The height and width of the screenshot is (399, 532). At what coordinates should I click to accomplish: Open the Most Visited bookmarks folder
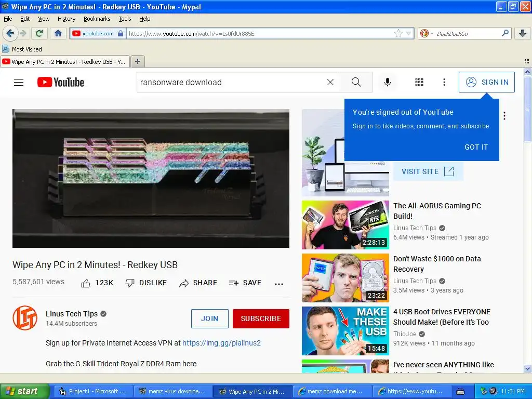coord(22,49)
